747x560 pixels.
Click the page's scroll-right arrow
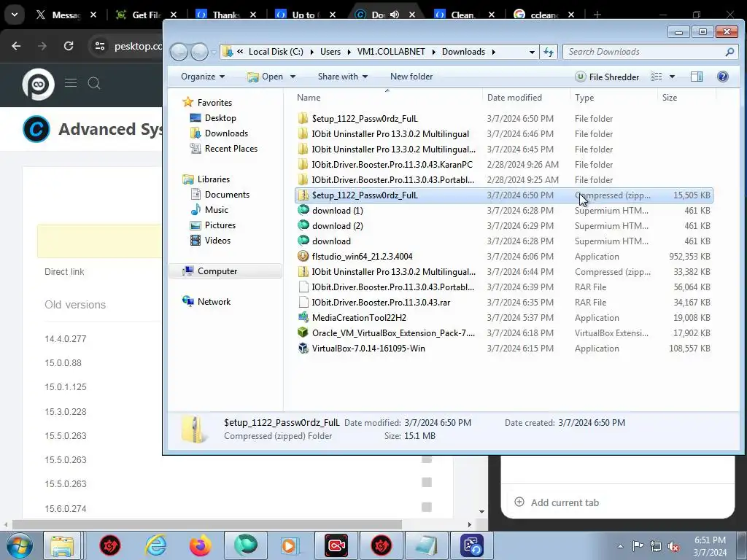(x=469, y=524)
